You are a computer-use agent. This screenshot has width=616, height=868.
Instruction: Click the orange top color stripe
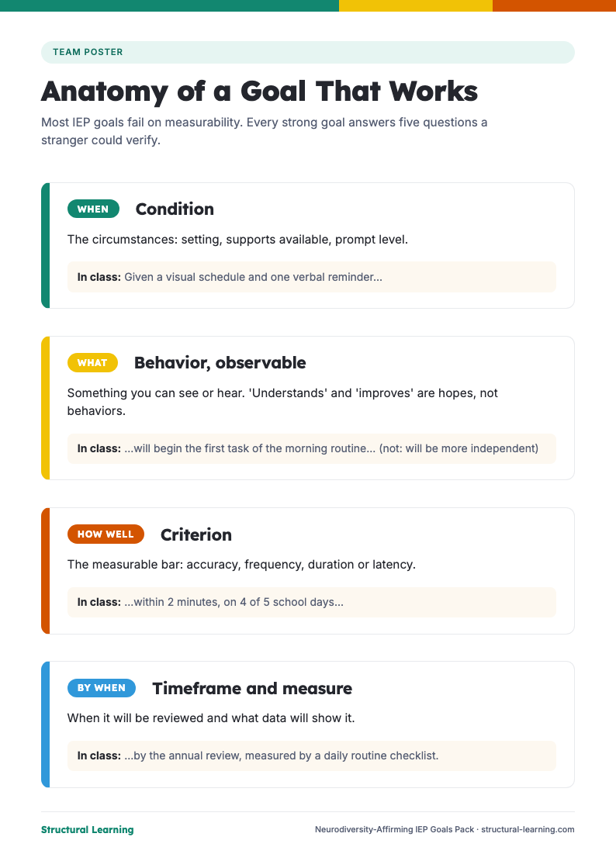coord(554,5)
